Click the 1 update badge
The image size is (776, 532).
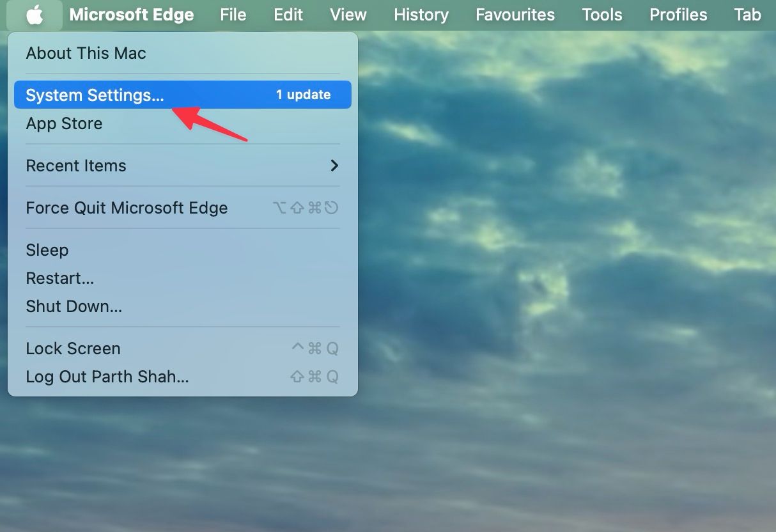[304, 95]
